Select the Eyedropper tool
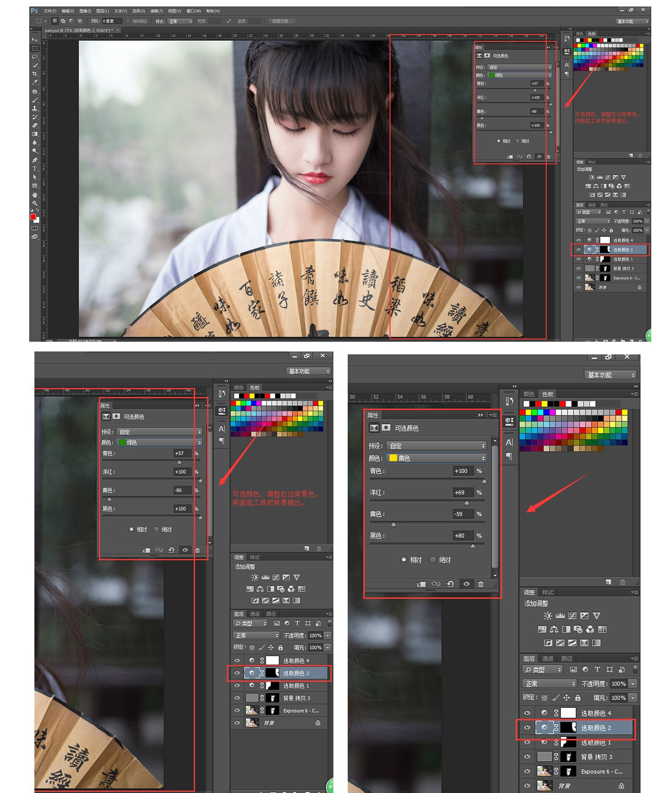This screenshot has width=672, height=793. click(34, 82)
